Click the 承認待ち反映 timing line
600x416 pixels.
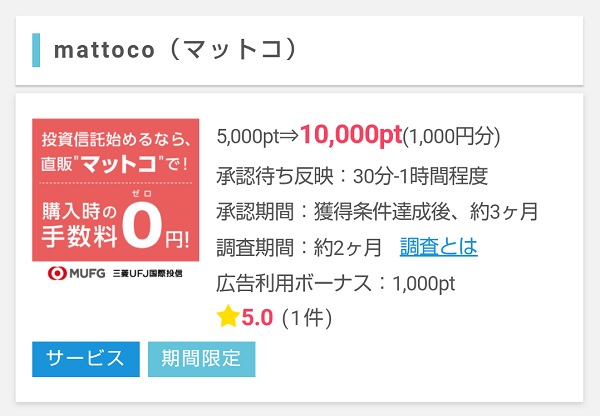click(x=352, y=176)
